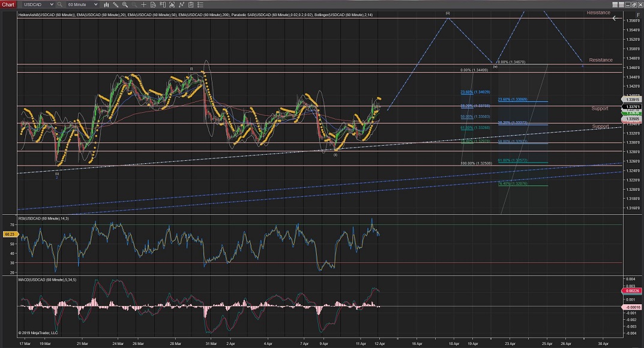Toggle the data box icon
Image resolution: width=644 pixels, height=348 pixels.
(153, 5)
